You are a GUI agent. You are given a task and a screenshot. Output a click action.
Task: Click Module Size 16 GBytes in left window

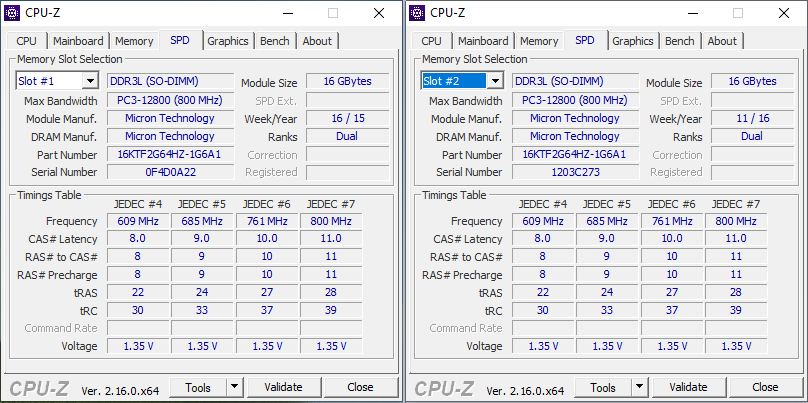tap(348, 81)
